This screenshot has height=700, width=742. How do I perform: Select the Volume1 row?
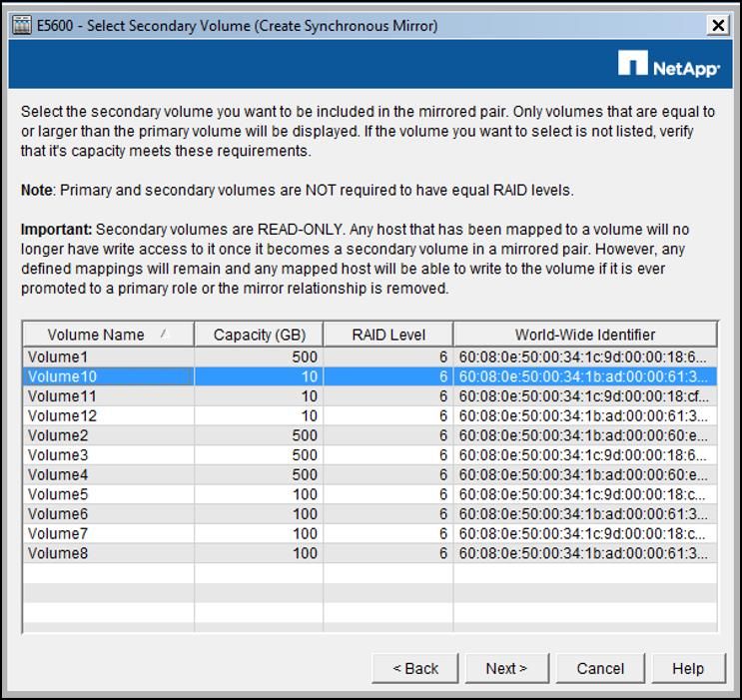coord(371,356)
